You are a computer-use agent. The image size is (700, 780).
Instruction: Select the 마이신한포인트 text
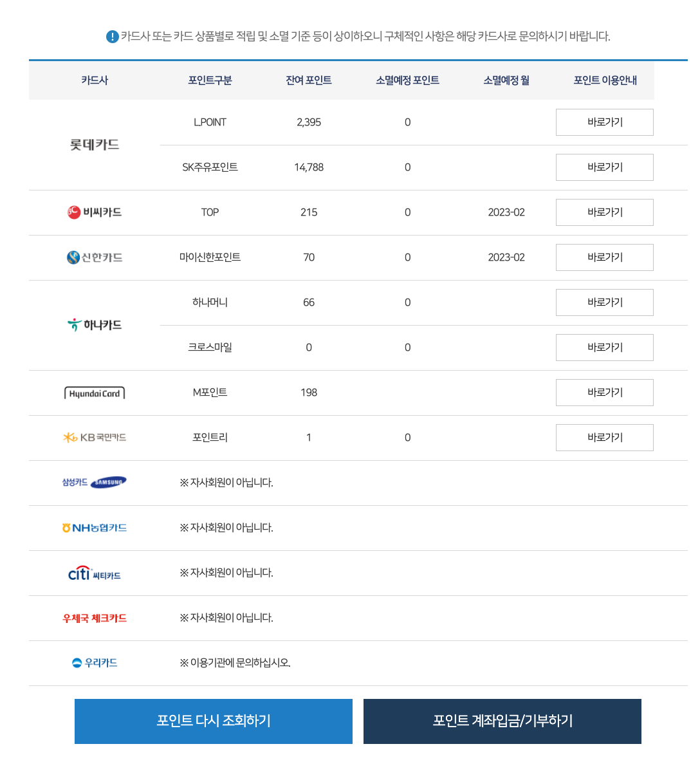pos(210,257)
